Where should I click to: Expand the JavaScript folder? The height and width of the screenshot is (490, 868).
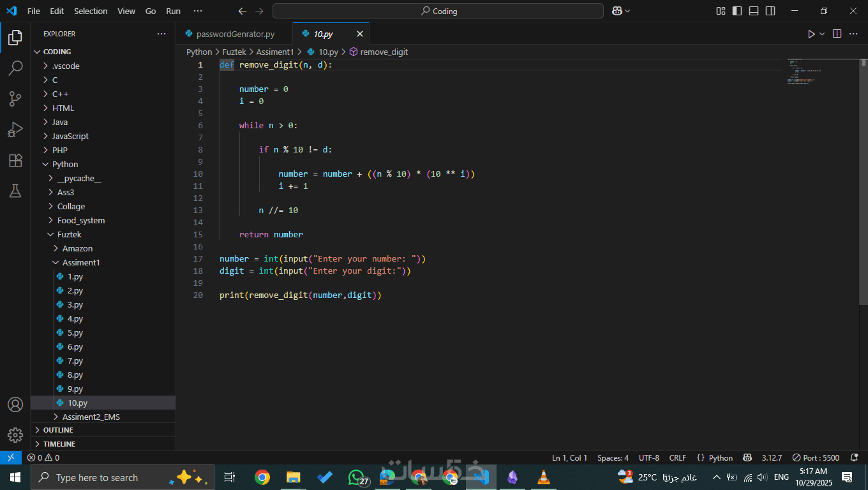click(70, 136)
